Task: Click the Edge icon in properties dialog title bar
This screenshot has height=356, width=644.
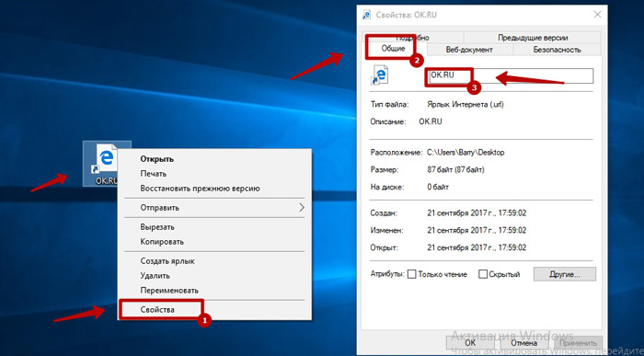Action: click(366, 15)
